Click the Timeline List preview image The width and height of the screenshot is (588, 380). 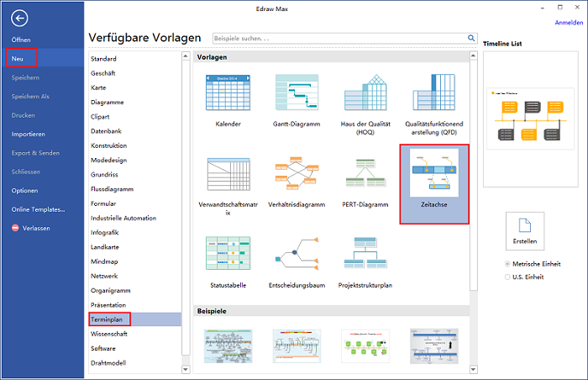click(x=530, y=119)
